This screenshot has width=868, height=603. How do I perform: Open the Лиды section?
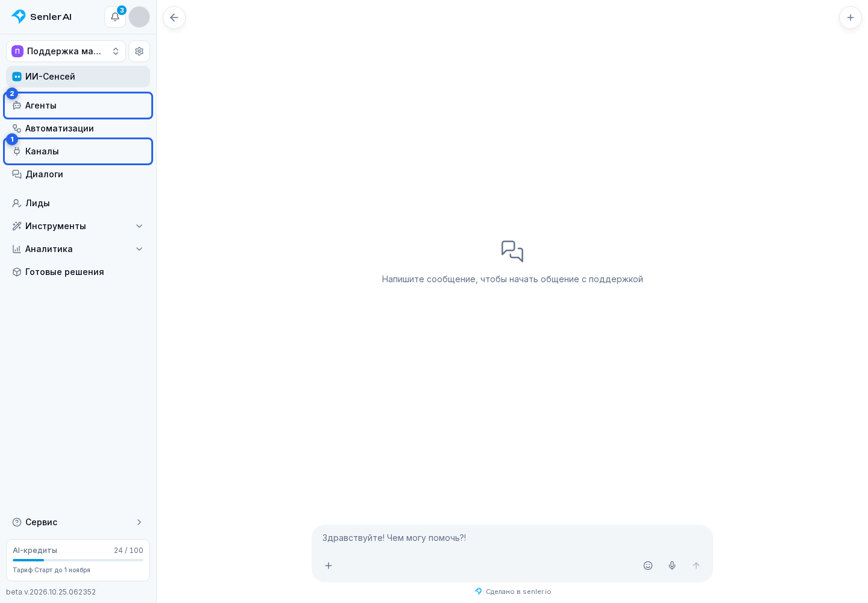point(78,203)
